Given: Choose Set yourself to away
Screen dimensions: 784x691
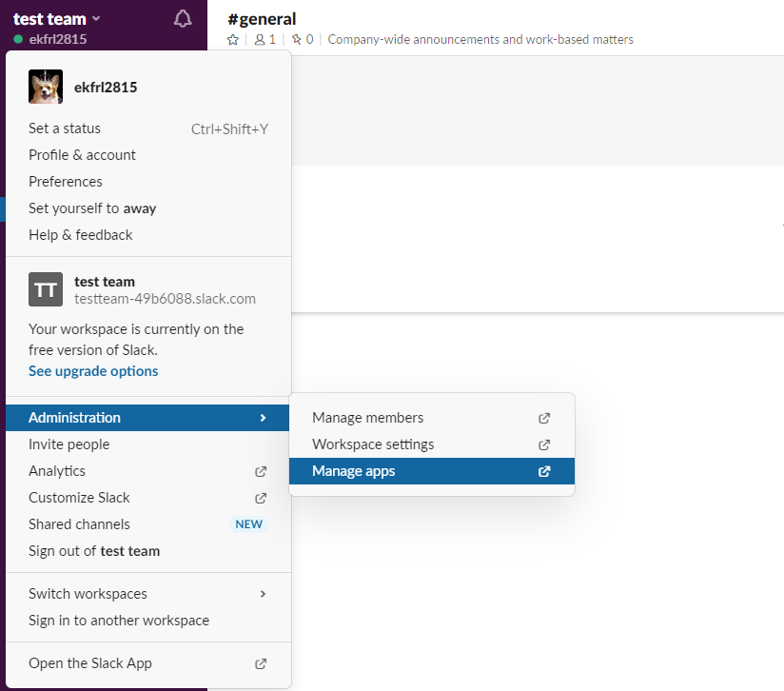Looking at the screenshot, I should [x=148, y=208].
